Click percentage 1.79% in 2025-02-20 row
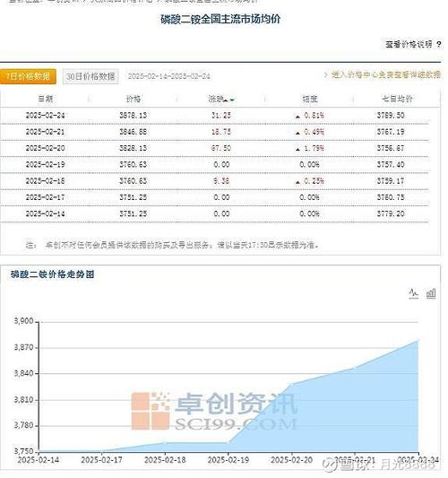 pos(314,148)
